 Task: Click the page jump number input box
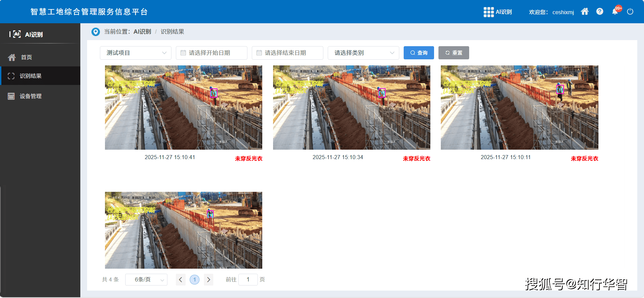click(x=248, y=280)
